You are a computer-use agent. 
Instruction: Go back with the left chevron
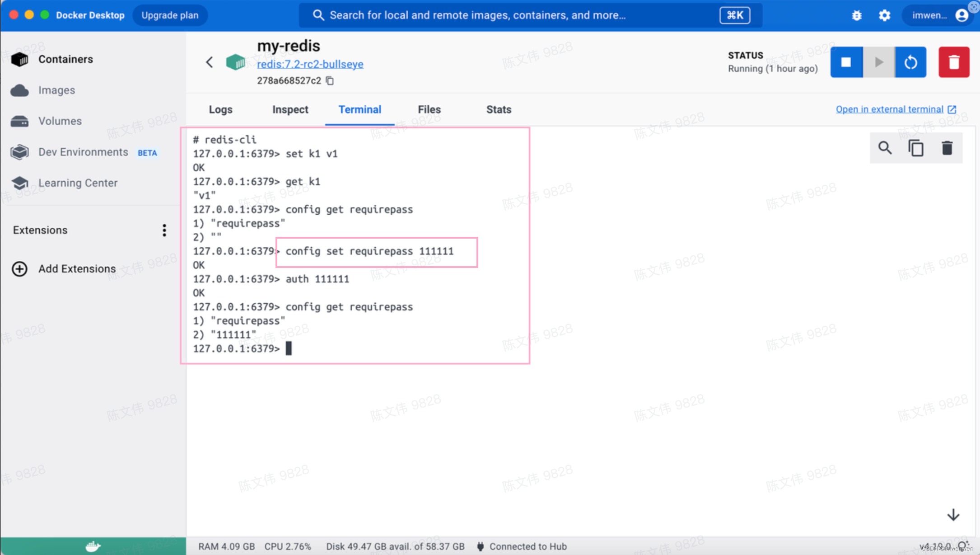pyautogui.click(x=210, y=62)
